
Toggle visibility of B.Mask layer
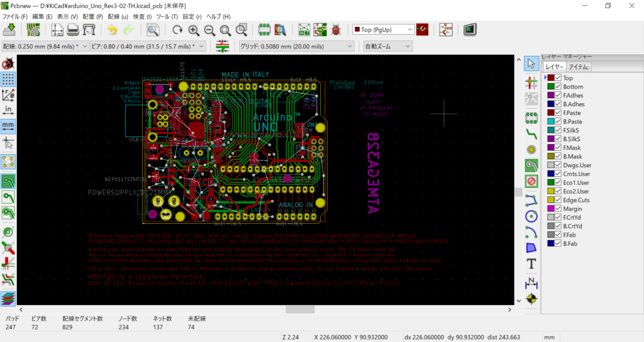click(x=558, y=156)
